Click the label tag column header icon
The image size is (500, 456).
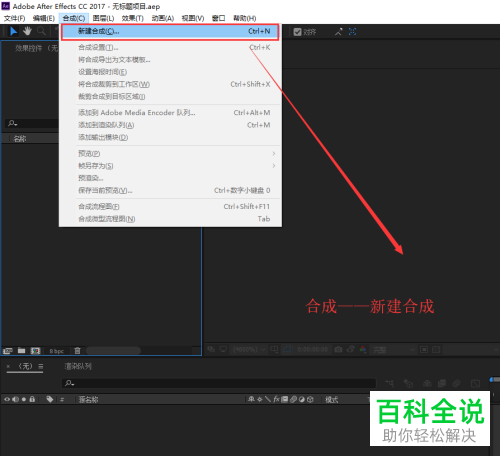click(x=50, y=399)
